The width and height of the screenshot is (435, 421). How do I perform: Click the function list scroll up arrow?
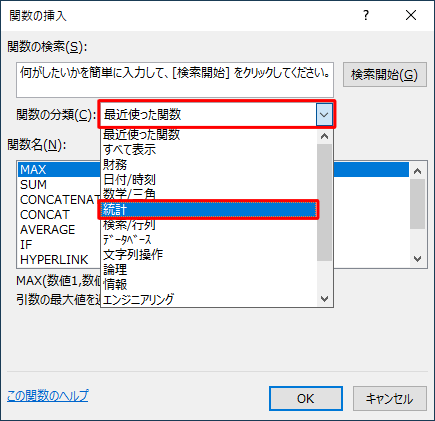(417, 171)
